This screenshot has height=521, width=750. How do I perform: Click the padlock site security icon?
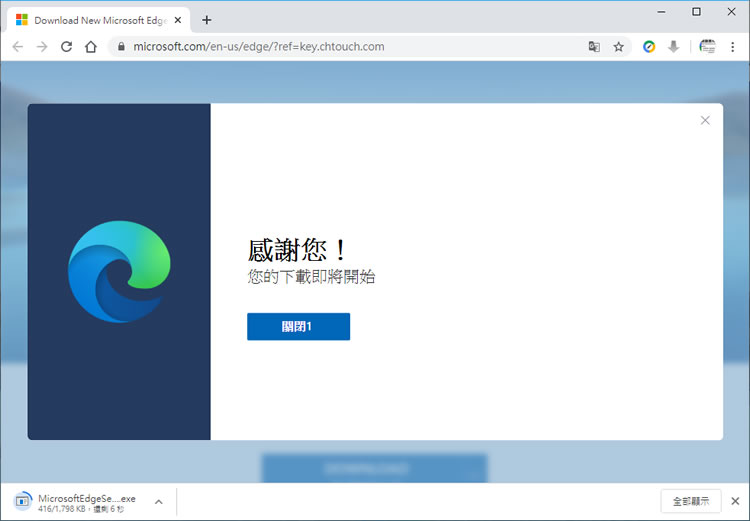point(121,46)
